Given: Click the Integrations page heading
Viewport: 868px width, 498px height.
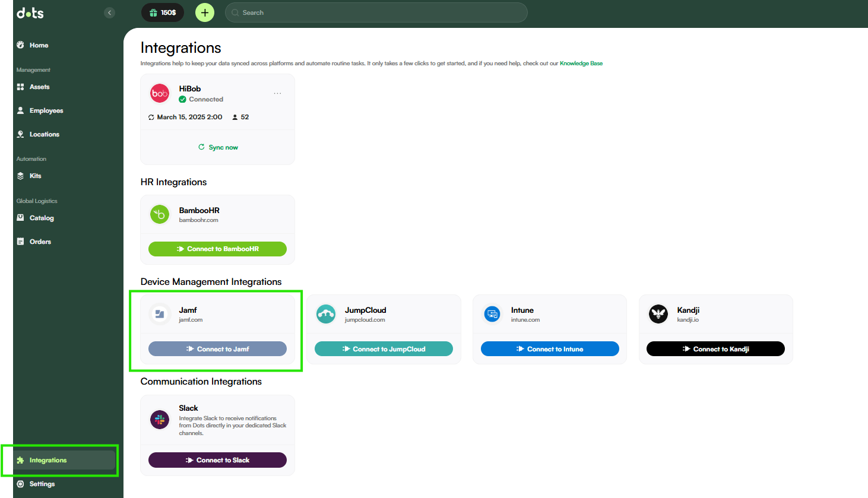Looking at the screenshot, I should (180, 47).
